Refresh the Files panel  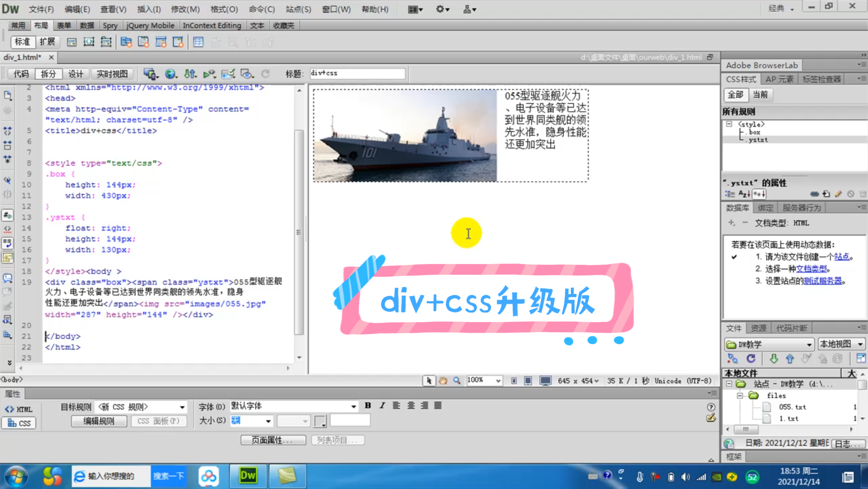[751, 359]
